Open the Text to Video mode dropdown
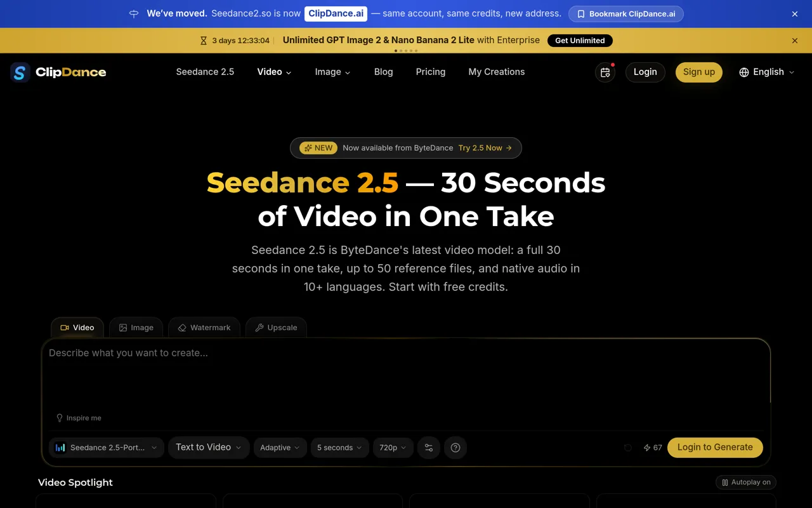This screenshot has width=812, height=508. click(x=209, y=448)
